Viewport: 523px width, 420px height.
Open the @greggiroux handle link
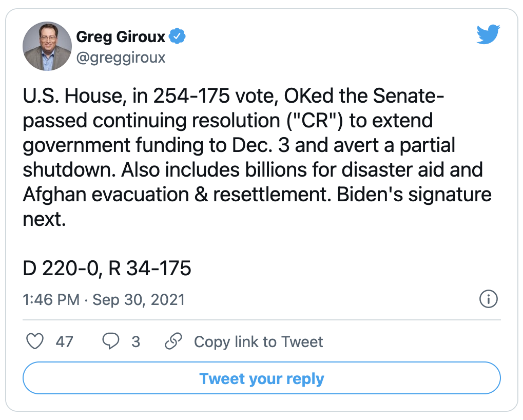[x=121, y=58]
